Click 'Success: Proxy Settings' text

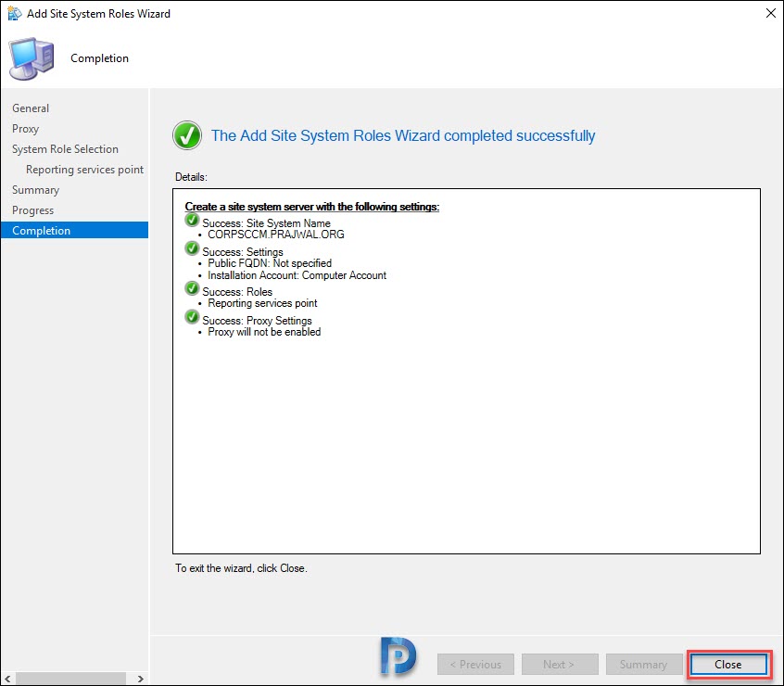point(257,321)
